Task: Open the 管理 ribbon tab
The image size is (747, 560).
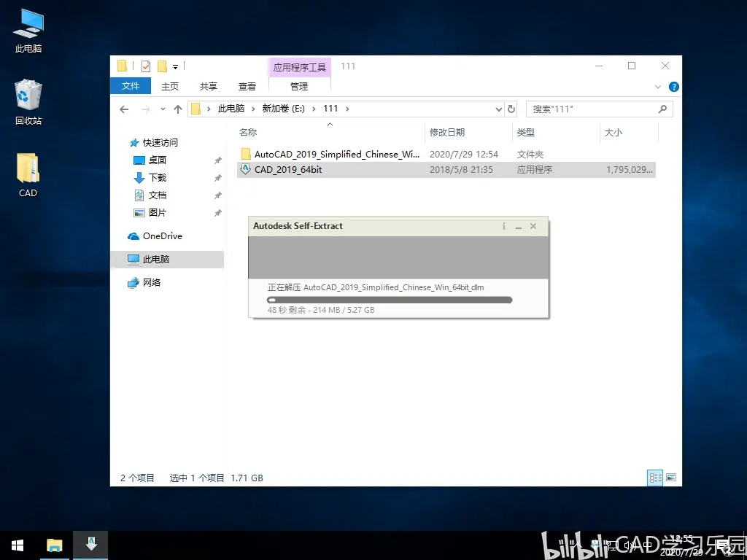Action: click(x=299, y=86)
